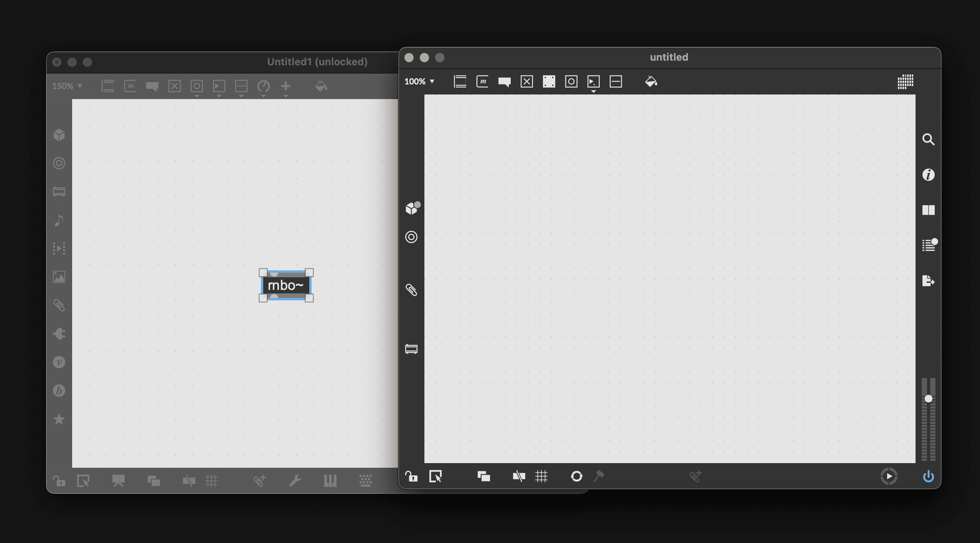Adjust the output level slider beside the meters
Image resolution: width=980 pixels, height=543 pixels.
pos(928,399)
